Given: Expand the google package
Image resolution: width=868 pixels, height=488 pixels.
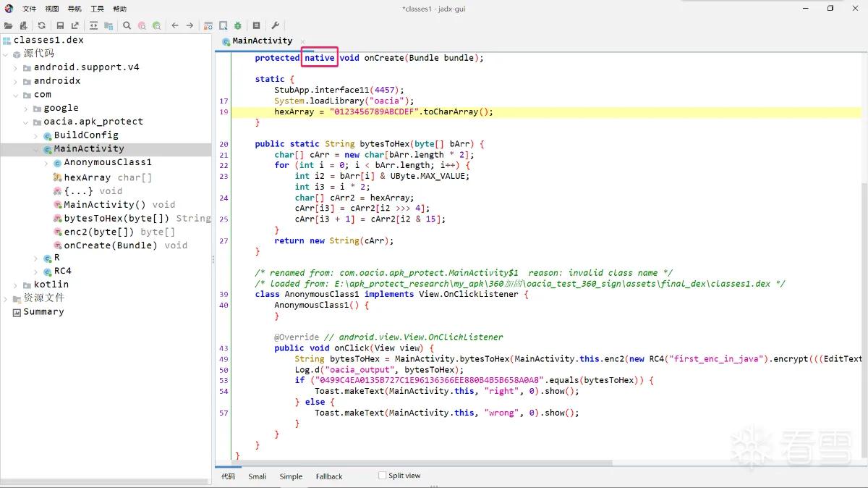Looking at the screenshot, I should click(x=26, y=109).
